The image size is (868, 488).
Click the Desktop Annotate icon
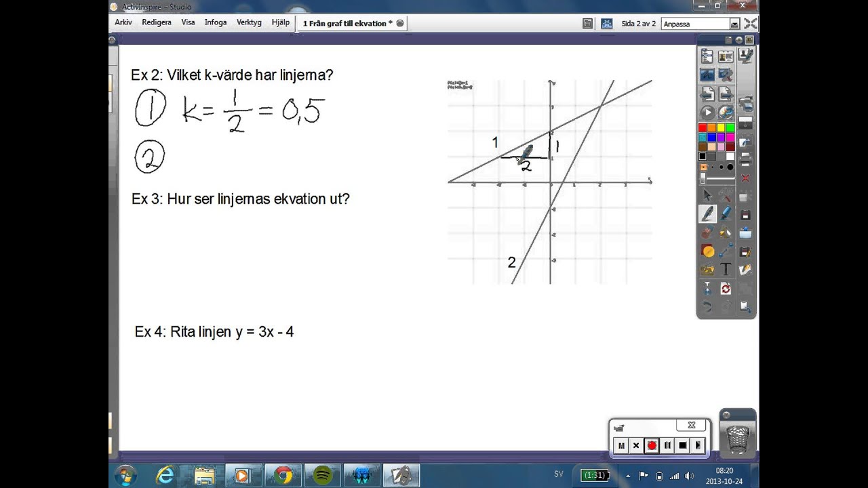(707, 75)
